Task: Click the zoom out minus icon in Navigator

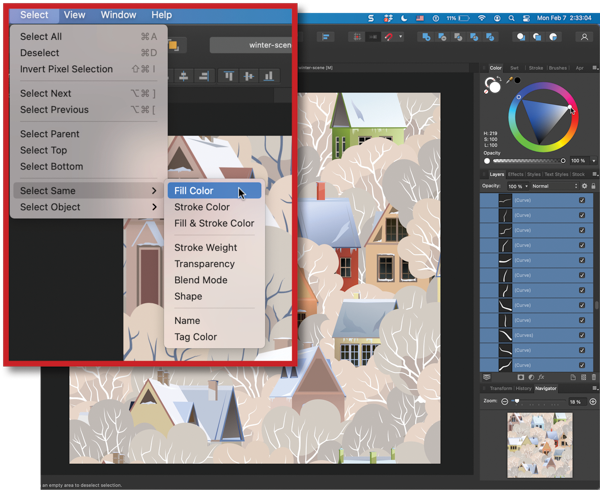Action: point(504,402)
